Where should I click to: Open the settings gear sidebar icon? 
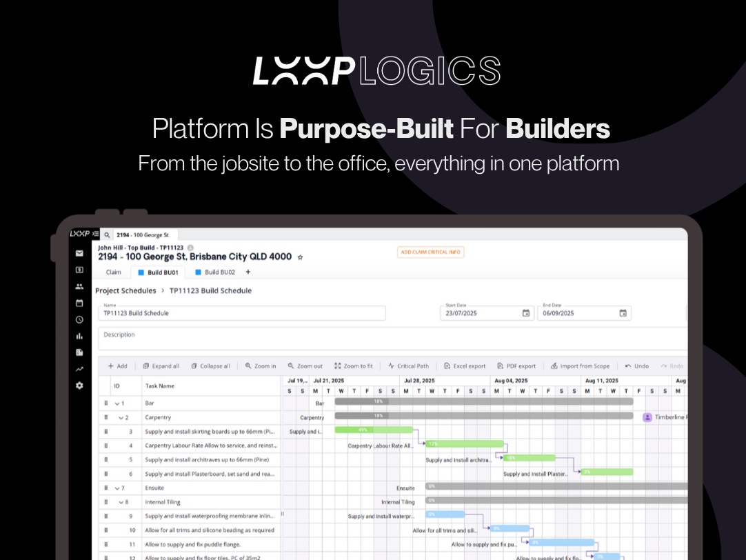click(79, 386)
